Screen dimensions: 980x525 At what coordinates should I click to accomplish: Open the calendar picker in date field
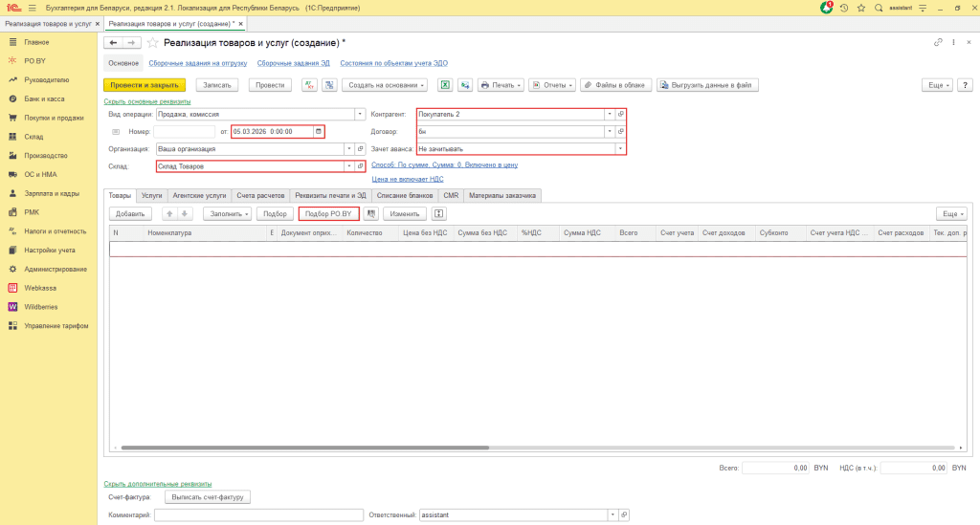[x=319, y=131]
